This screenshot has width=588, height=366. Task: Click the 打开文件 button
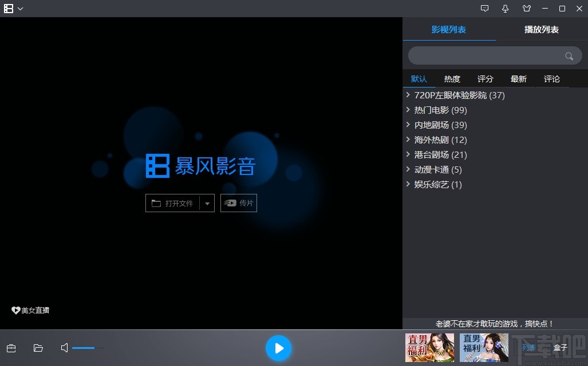(173, 203)
